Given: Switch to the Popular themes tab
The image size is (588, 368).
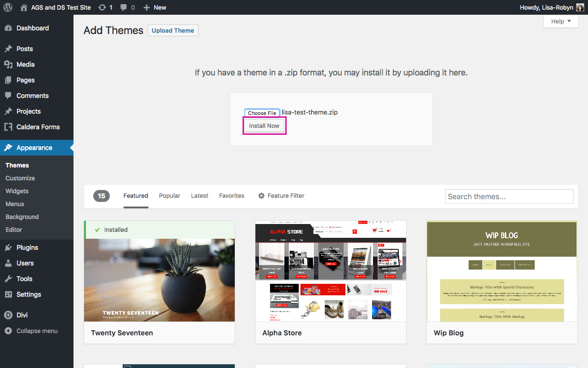Looking at the screenshot, I should [170, 195].
